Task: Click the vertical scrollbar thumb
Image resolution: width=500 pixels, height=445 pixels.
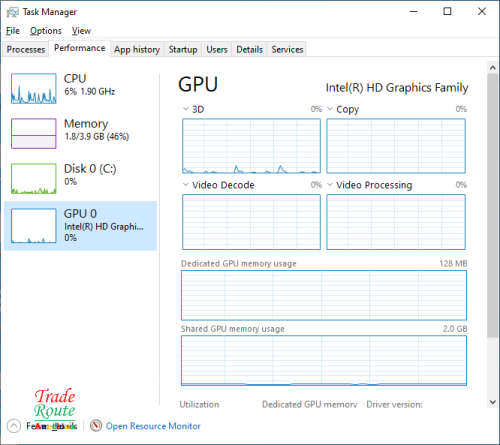Action: 492,206
